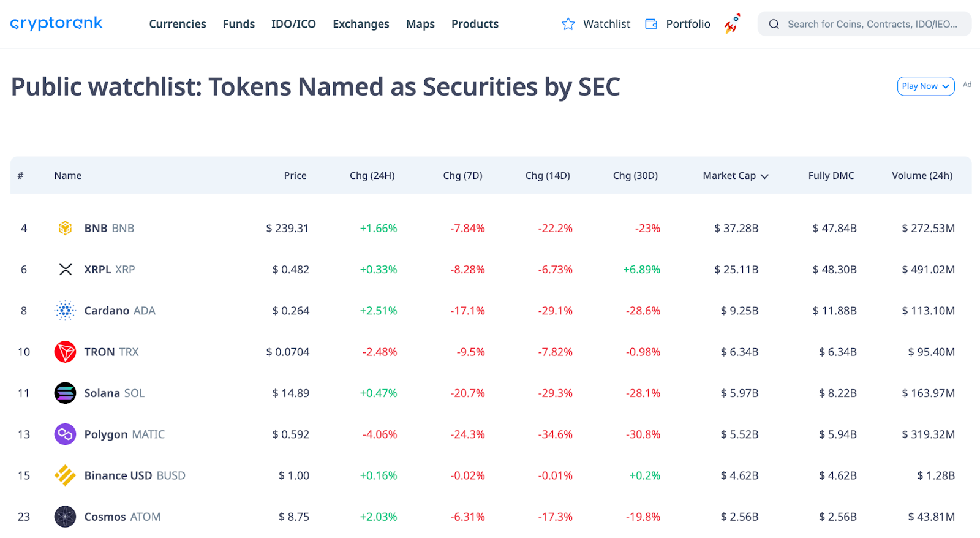The height and width of the screenshot is (538, 980).
Task: Click the Polygon coin logo icon
Action: click(65, 434)
